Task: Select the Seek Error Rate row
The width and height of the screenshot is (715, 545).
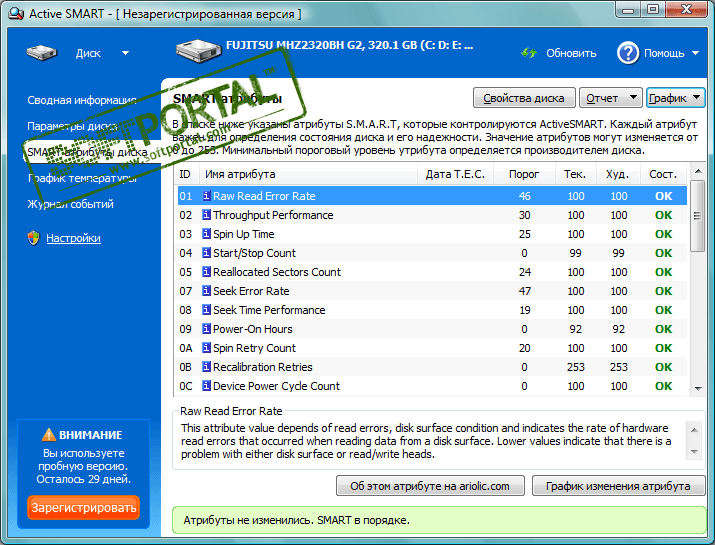Action: point(432,291)
